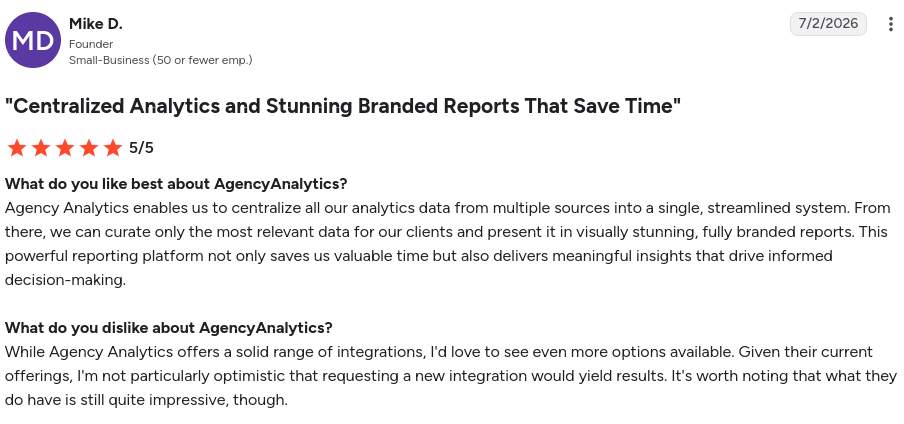The width and height of the screenshot is (904, 424).
Task: Click the Founder job title label
Action: point(91,44)
